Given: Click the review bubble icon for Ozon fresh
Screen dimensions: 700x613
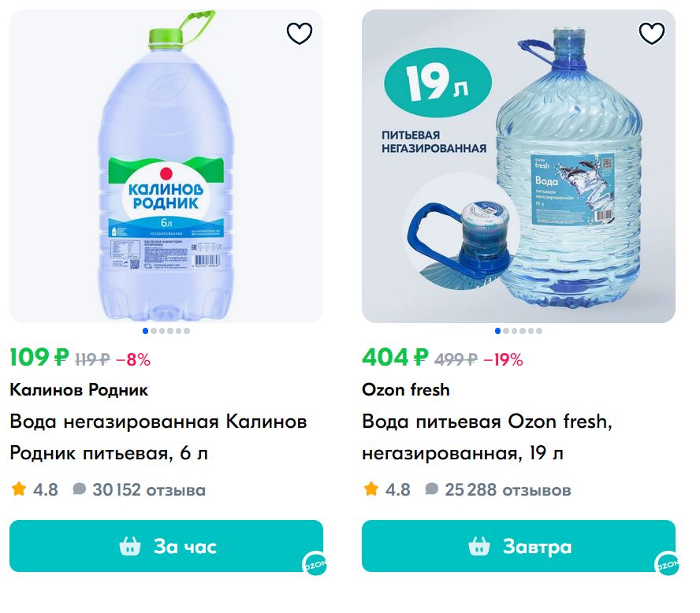Looking at the screenshot, I should (x=431, y=489).
